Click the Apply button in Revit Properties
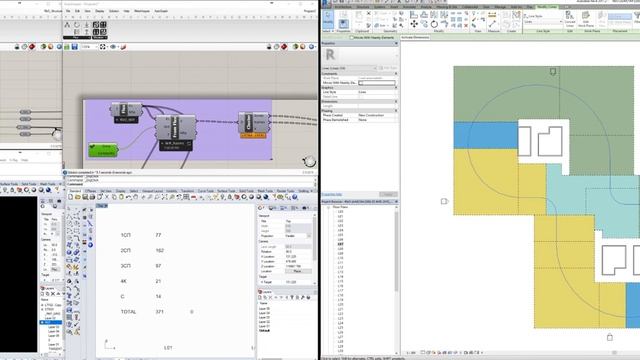Screen dimensions: 640x360 [388, 194]
